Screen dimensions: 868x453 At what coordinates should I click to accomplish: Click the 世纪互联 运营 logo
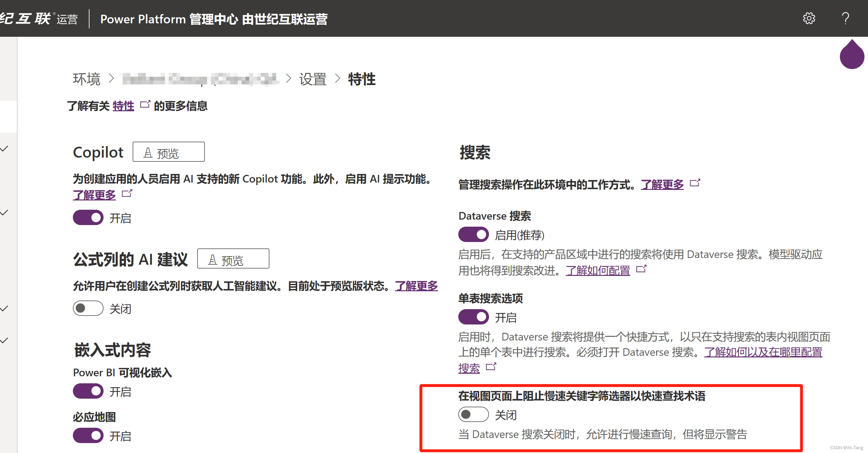pyautogui.click(x=39, y=19)
